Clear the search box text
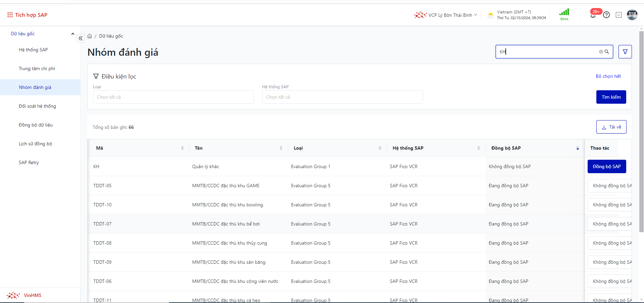This screenshot has width=644, height=303. pos(601,52)
